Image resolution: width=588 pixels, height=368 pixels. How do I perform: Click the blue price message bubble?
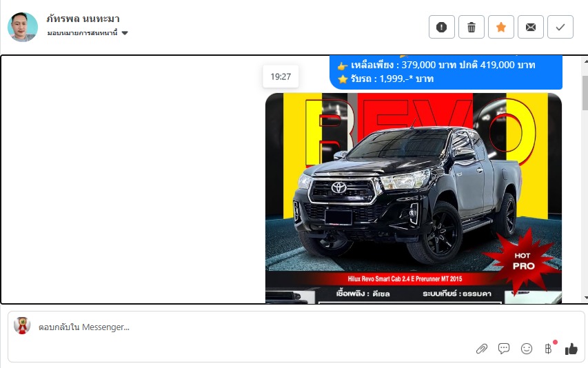pos(446,72)
